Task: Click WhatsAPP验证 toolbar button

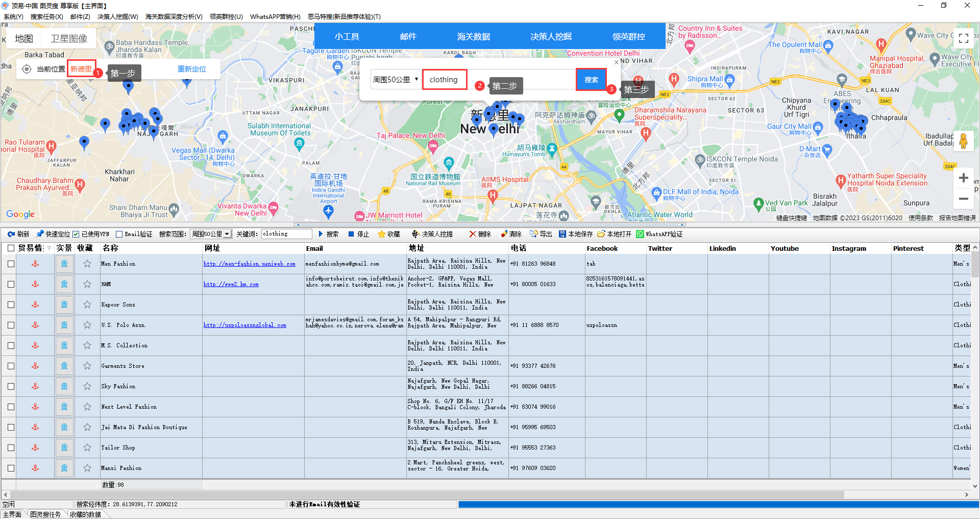Action: coord(659,234)
